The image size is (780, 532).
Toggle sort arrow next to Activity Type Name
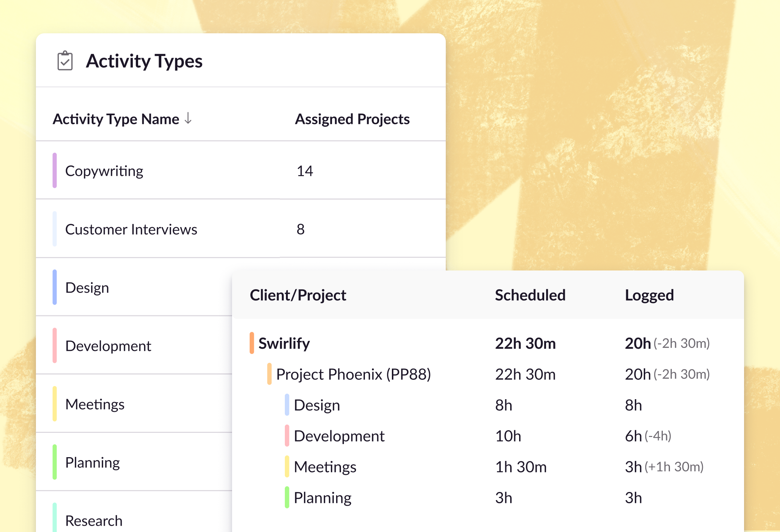tap(188, 119)
